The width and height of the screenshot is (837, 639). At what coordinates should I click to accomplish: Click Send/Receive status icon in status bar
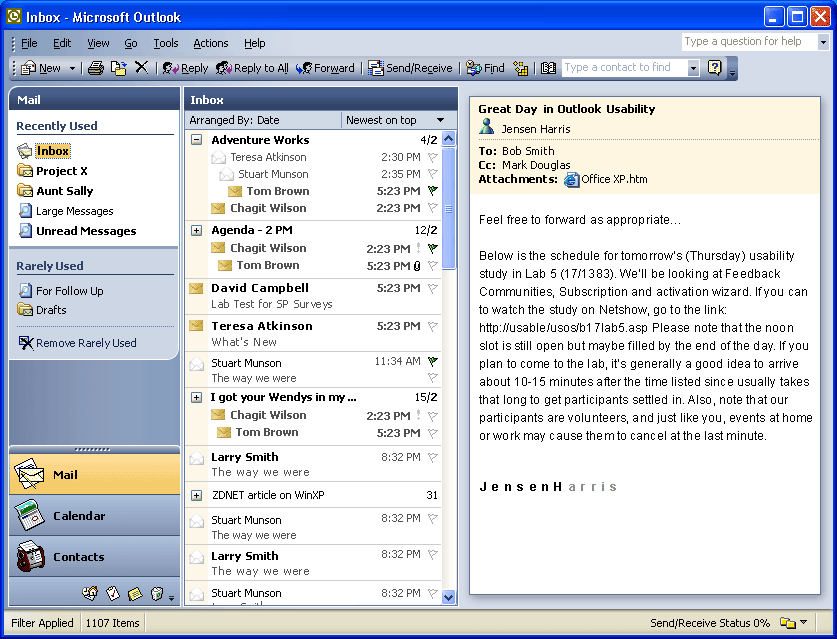coord(788,622)
